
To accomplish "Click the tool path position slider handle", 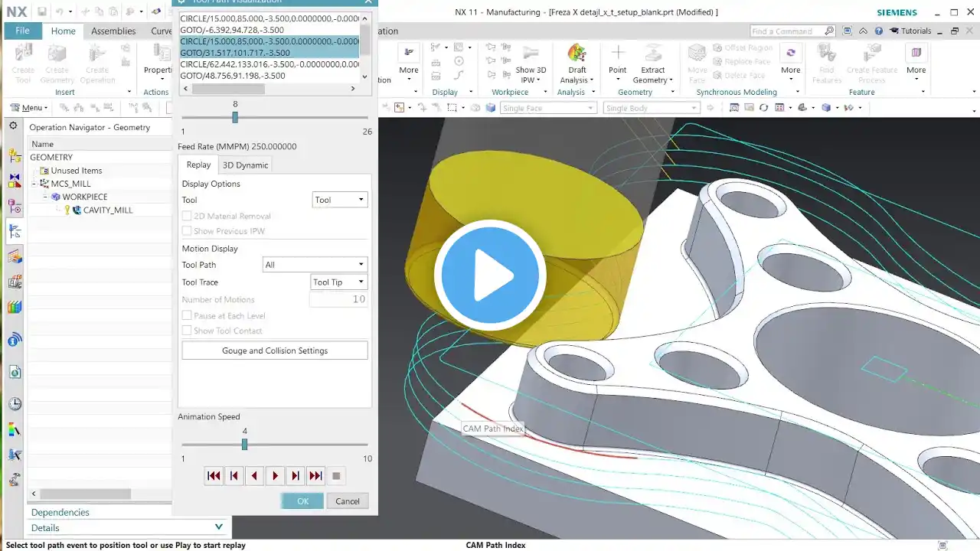I will [235, 117].
